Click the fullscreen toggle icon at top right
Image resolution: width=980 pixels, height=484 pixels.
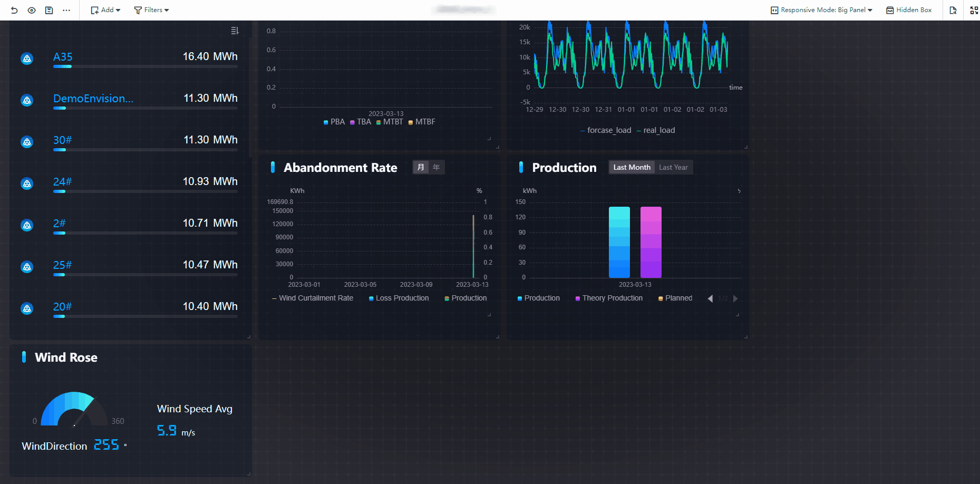[974, 10]
